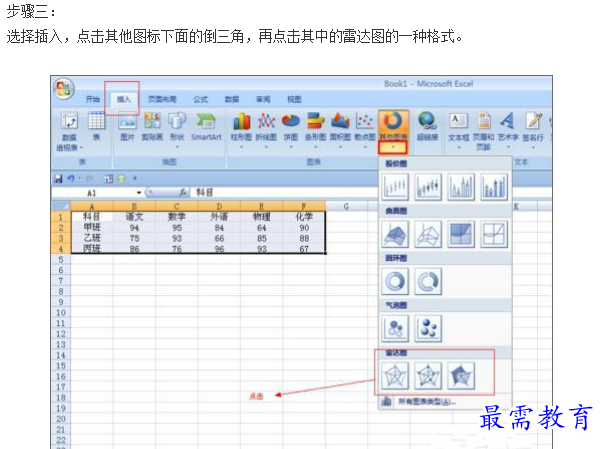Viewport: 601px width, 449px height.
Task: Select the first stock chart type
Action: pyautogui.click(x=395, y=187)
